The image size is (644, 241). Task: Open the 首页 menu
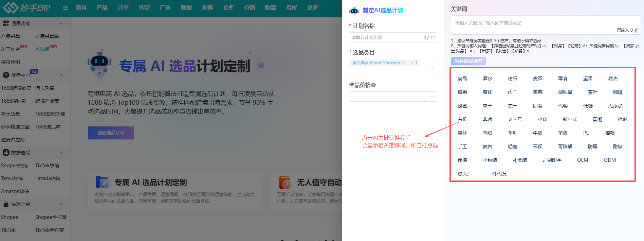(81, 7)
